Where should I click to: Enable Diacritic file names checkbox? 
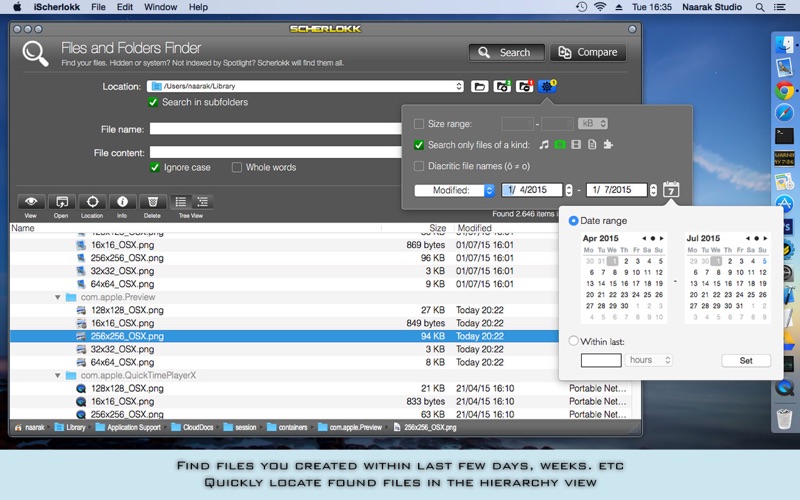click(x=419, y=166)
